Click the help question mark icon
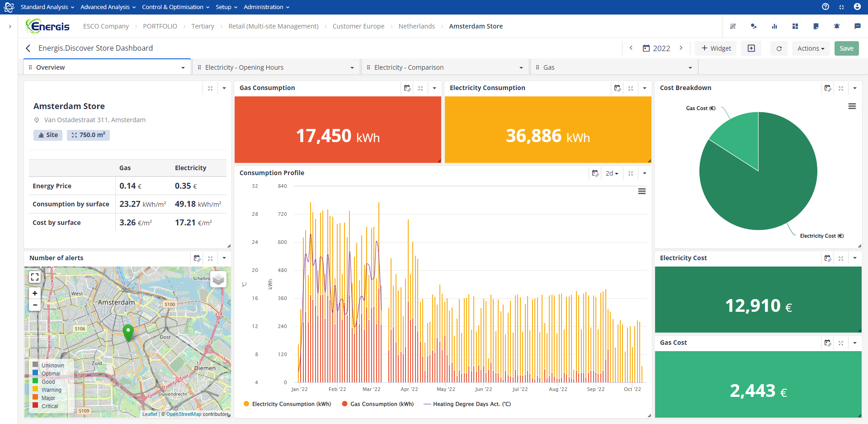The width and height of the screenshot is (868, 424). click(826, 7)
